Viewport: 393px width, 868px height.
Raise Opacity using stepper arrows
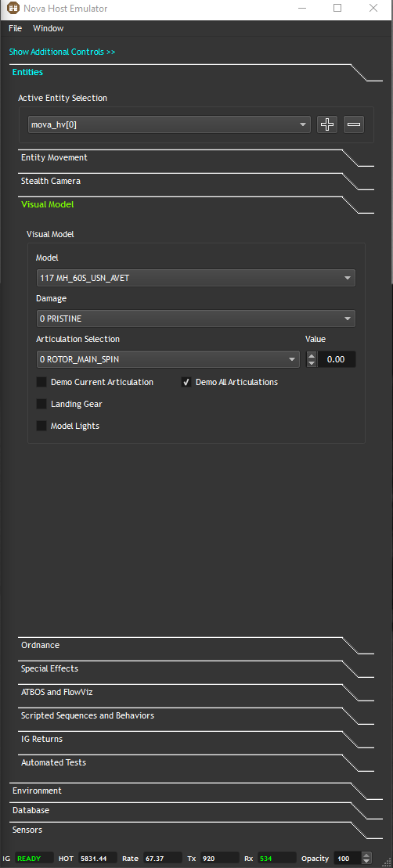click(366, 855)
